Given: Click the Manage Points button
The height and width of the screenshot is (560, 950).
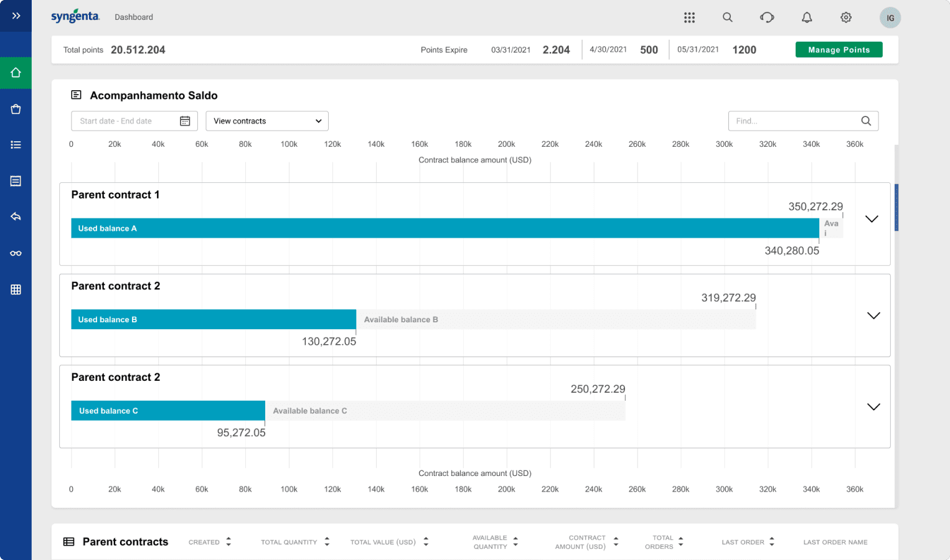Looking at the screenshot, I should (839, 50).
